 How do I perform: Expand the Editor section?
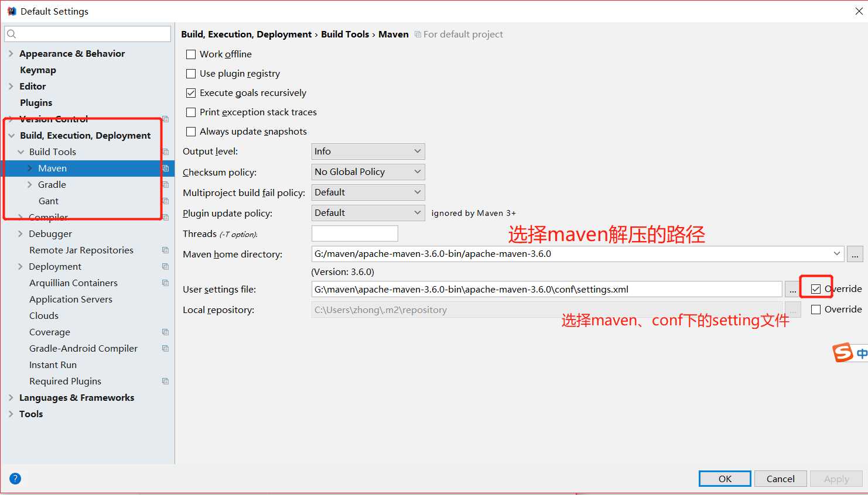(11, 86)
